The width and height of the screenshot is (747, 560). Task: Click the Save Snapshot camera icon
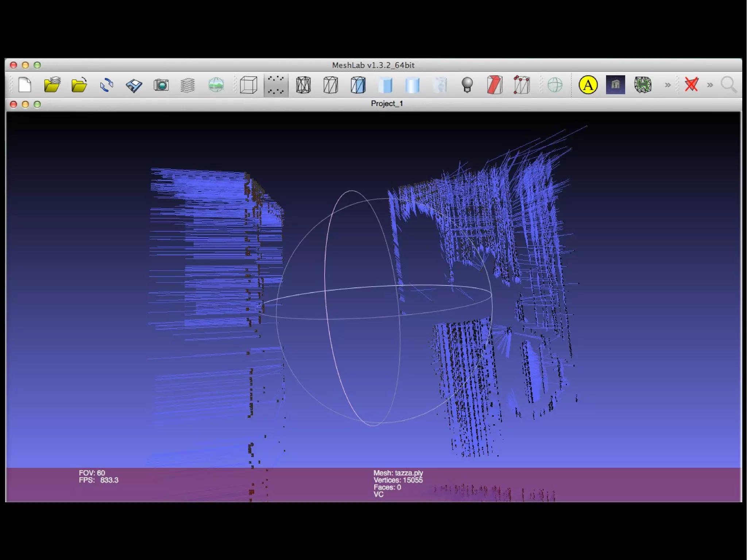(x=161, y=85)
